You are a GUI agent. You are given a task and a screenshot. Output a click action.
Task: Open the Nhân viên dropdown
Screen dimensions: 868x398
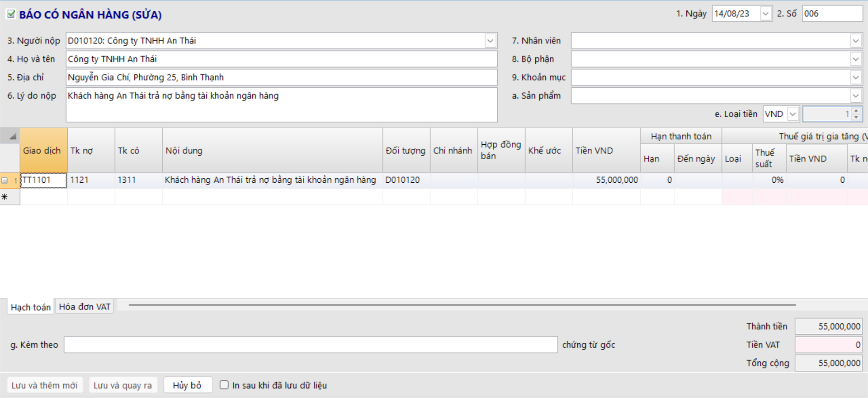click(855, 41)
